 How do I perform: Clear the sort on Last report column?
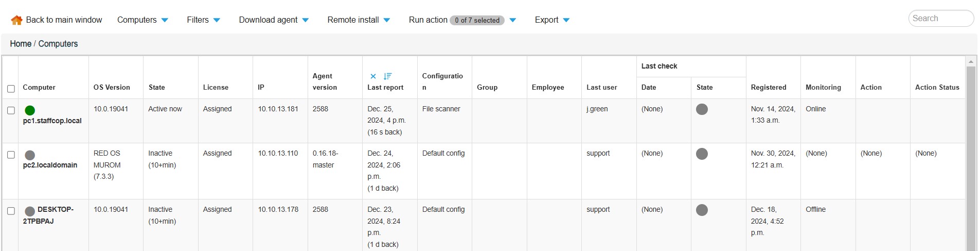pos(373,76)
